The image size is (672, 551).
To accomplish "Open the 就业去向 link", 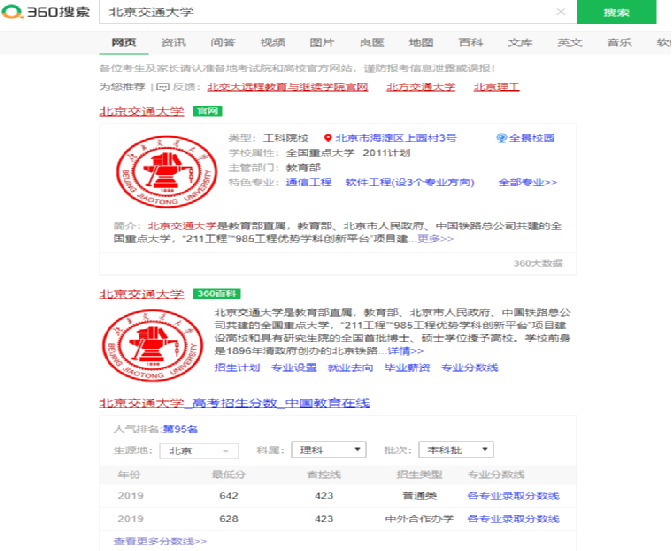I will point(351,368).
